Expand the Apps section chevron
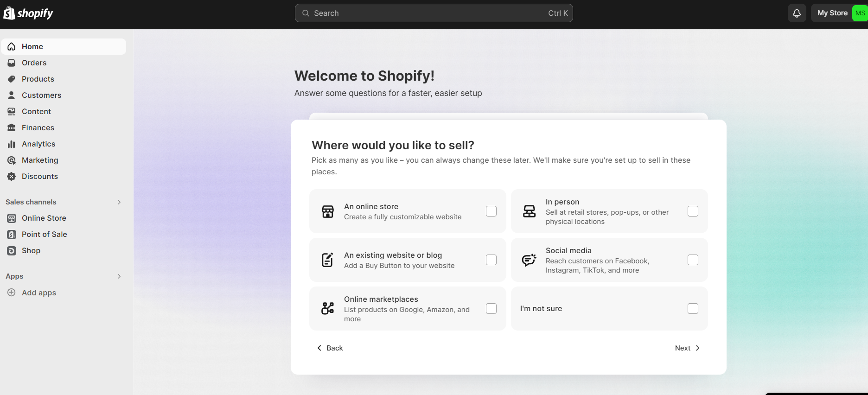Image resolution: width=868 pixels, height=395 pixels. (119, 276)
